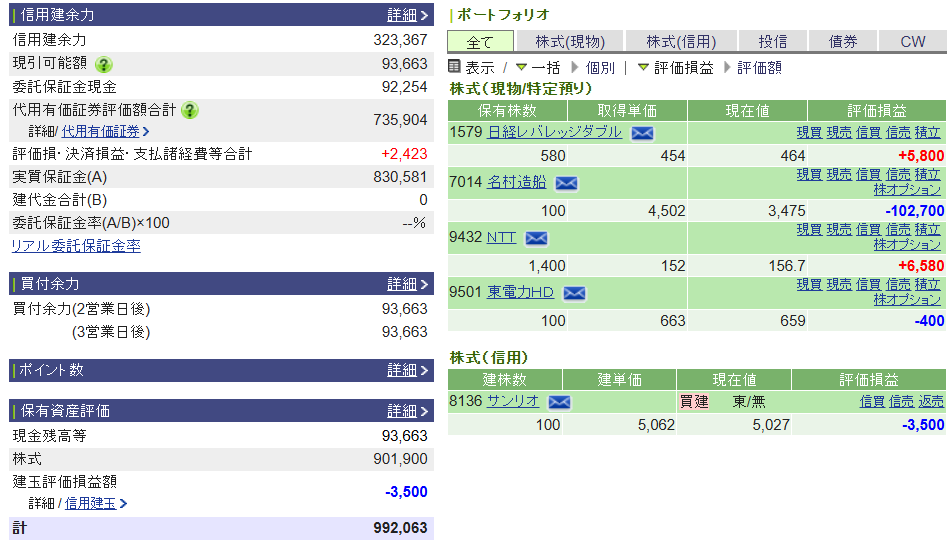Click the 表示 list icon
The width and height of the screenshot is (952, 547).
[x=455, y=67]
